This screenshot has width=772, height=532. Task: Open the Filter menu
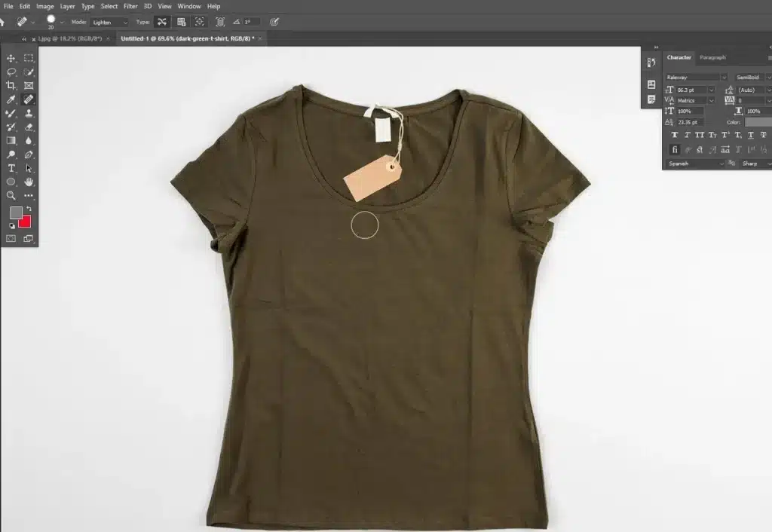[130, 6]
